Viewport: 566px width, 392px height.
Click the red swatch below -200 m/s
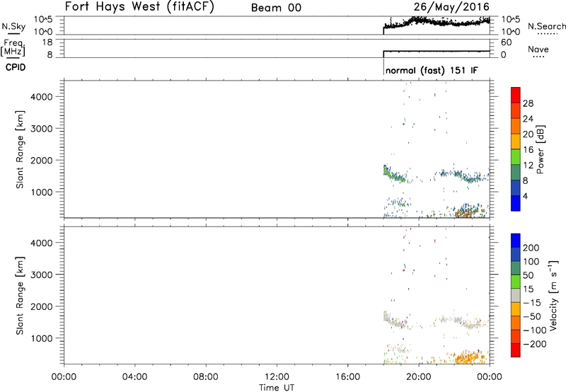coord(516,350)
